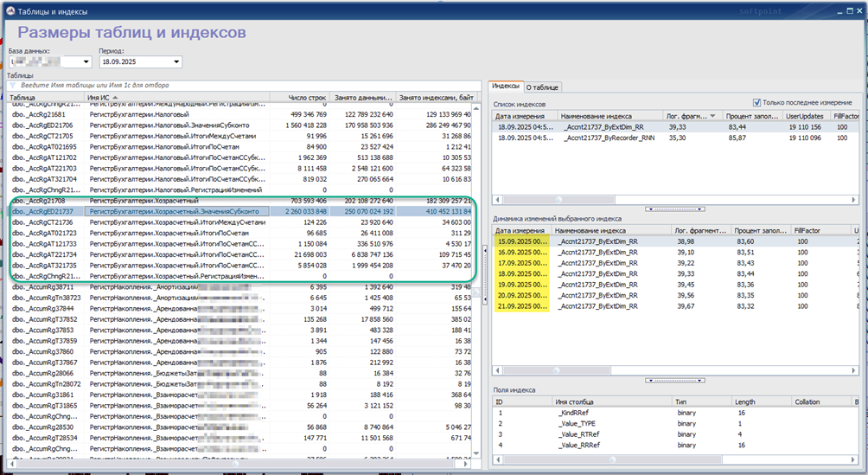Select the Индексы tab
This screenshot has width=868, height=475.
point(505,87)
